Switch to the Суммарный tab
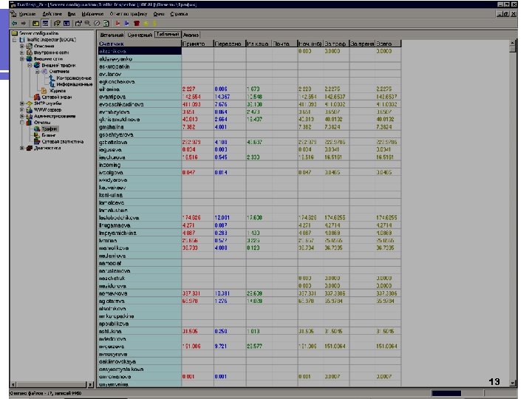The height and width of the screenshot is (399, 532). pyautogui.click(x=140, y=35)
